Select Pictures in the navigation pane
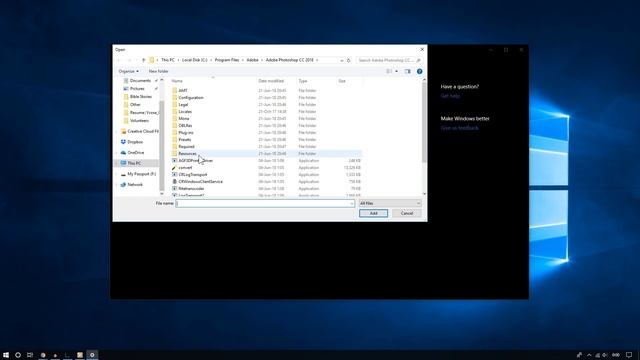 coord(137,89)
